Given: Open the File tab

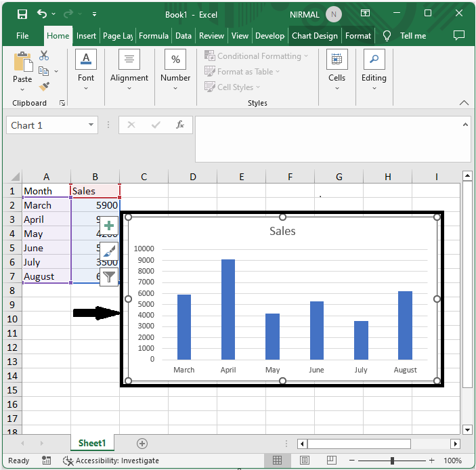Looking at the screenshot, I should click(22, 36).
